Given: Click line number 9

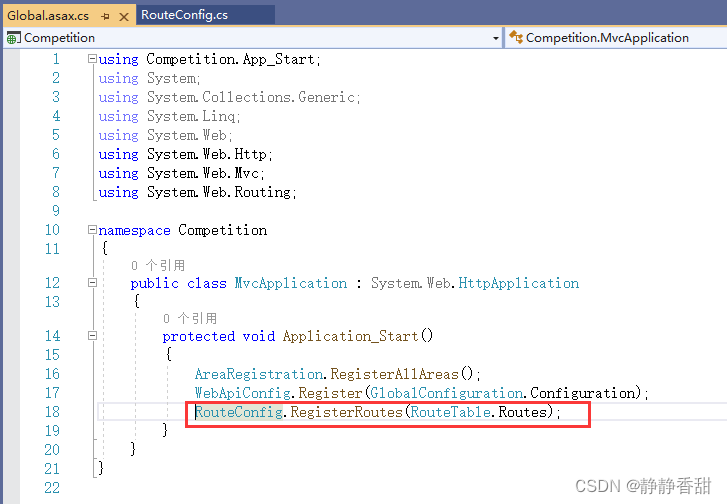Looking at the screenshot, I should click(x=56, y=211).
